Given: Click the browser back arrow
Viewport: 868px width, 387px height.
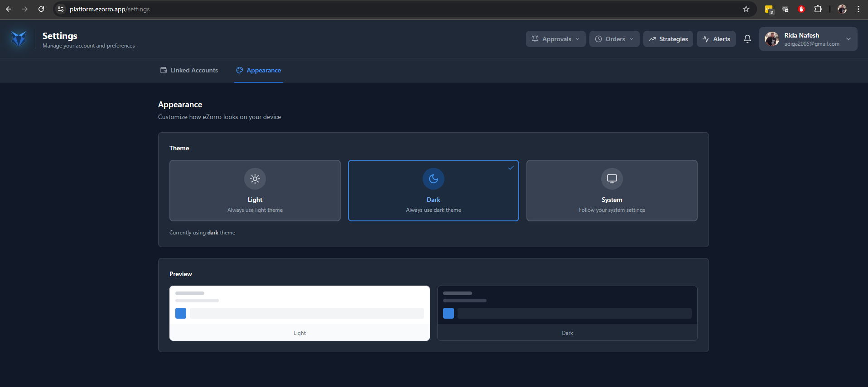Looking at the screenshot, I should [x=9, y=9].
